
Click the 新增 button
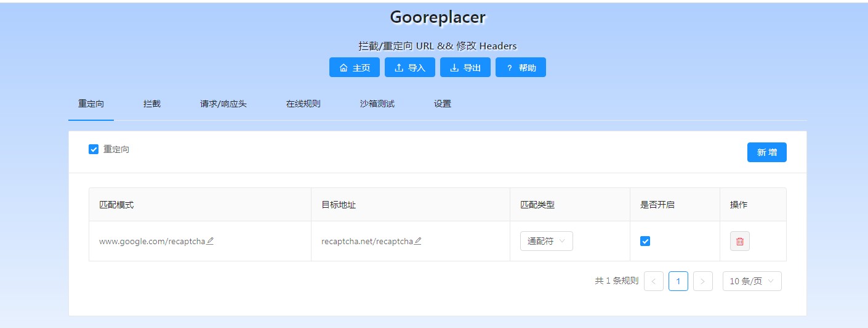(x=767, y=152)
